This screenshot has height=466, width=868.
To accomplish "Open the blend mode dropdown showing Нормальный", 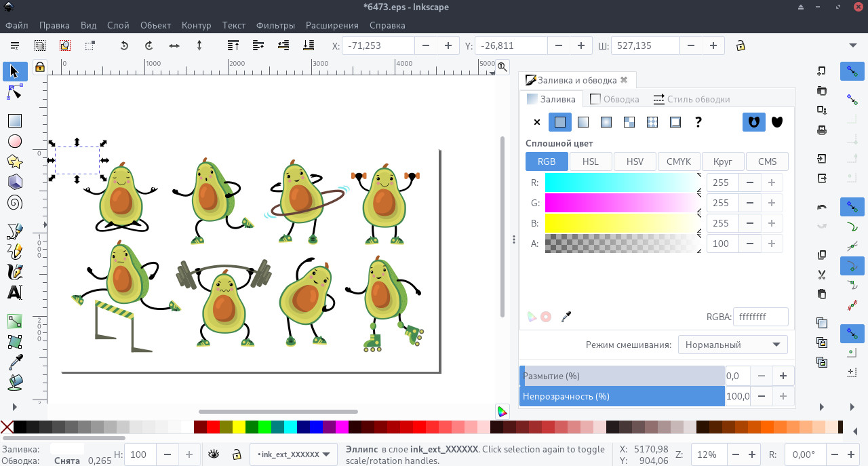I will point(732,345).
